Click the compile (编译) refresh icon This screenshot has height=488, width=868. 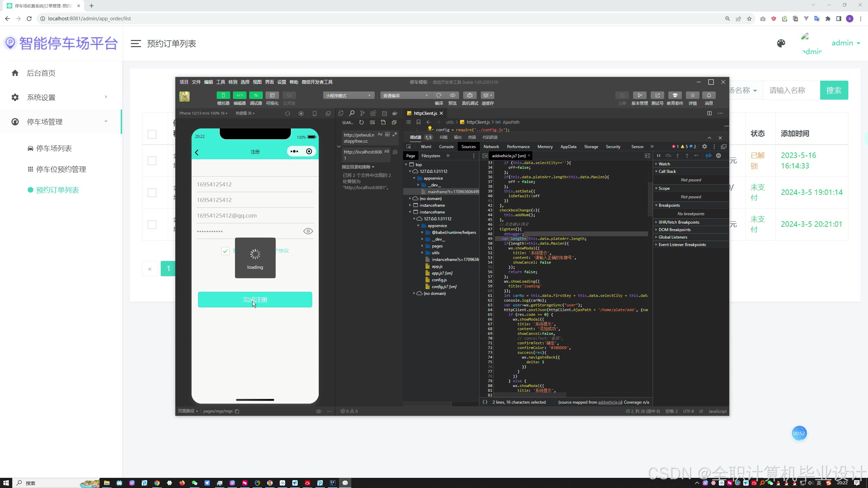[439, 95]
